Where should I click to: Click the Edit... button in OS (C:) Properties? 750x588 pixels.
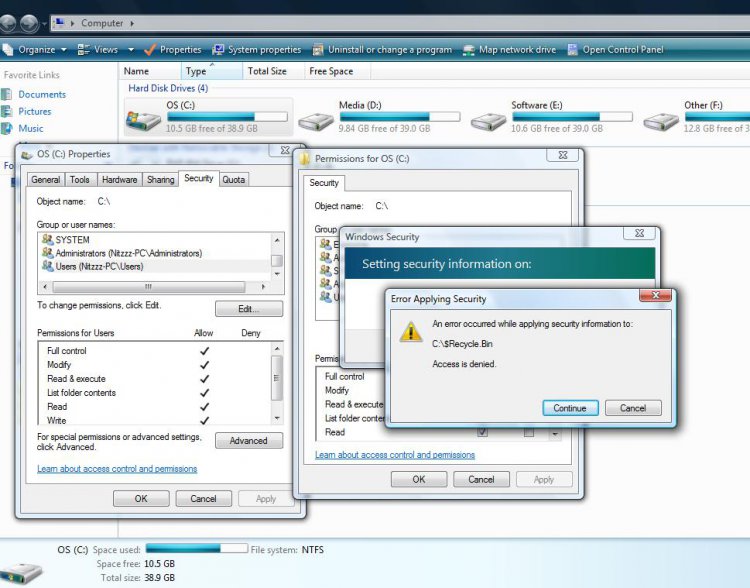pyautogui.click(x=249, y=309)
